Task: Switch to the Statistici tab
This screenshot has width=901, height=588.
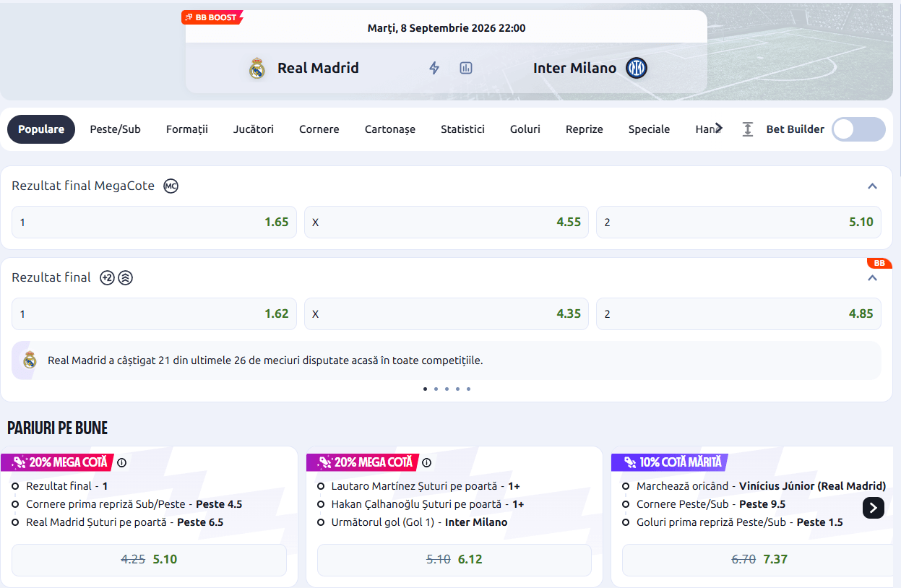Action: 462,129
